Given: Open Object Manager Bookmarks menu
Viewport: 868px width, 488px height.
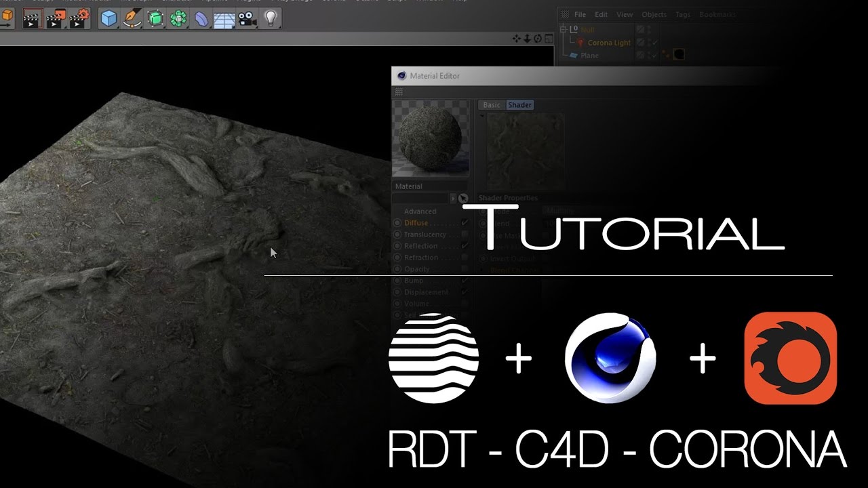Looking at the screenshot, I should (x=717, y=14).
